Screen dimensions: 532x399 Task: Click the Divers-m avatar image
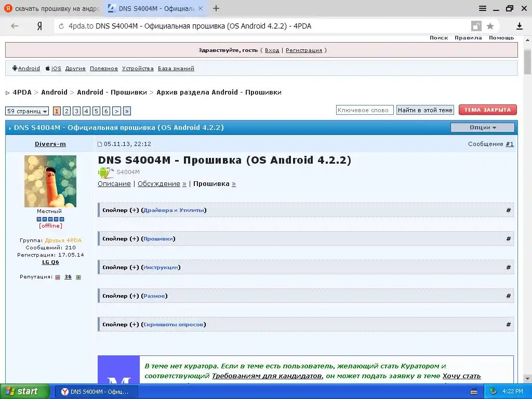(50, 181)
